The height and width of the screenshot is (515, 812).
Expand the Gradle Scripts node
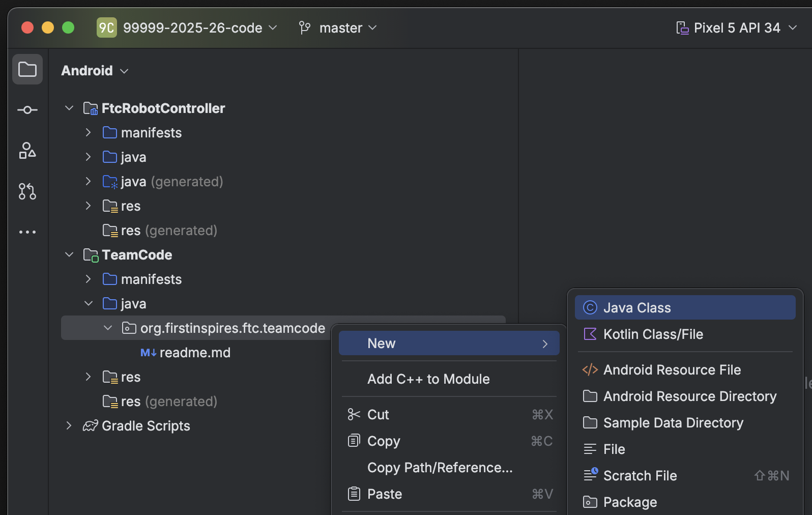69,425
